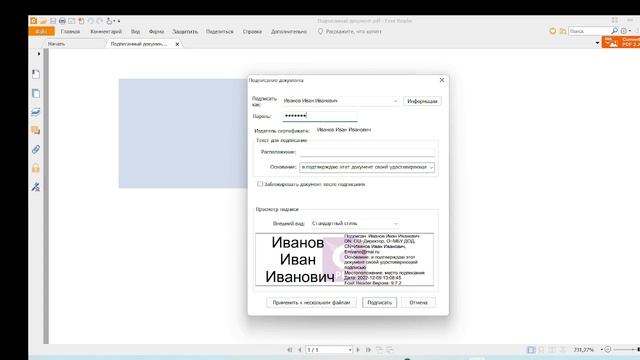This screenshot has height=360, width=640.
Task: Open the Дополнительно ribbon tab
Action: click(289, 31)
